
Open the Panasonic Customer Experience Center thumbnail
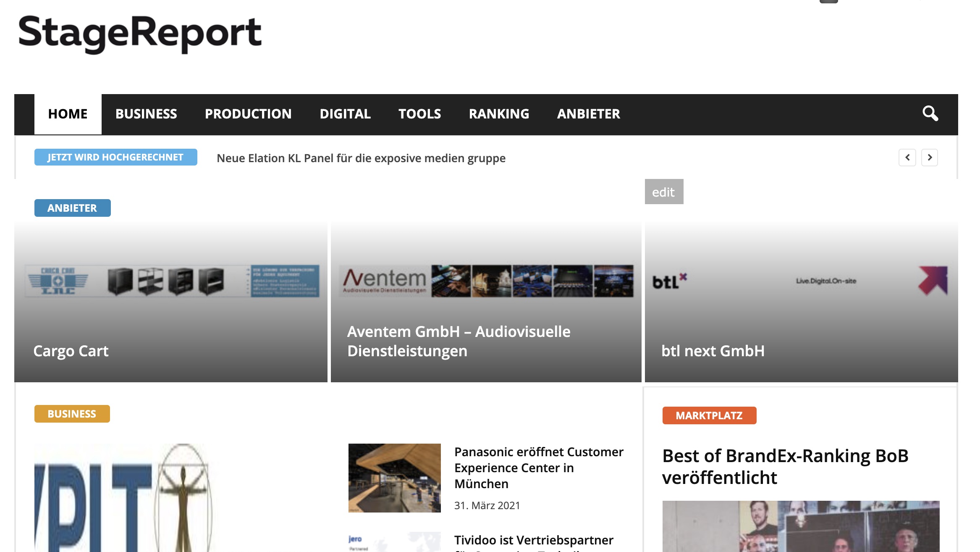pos(394,478)
